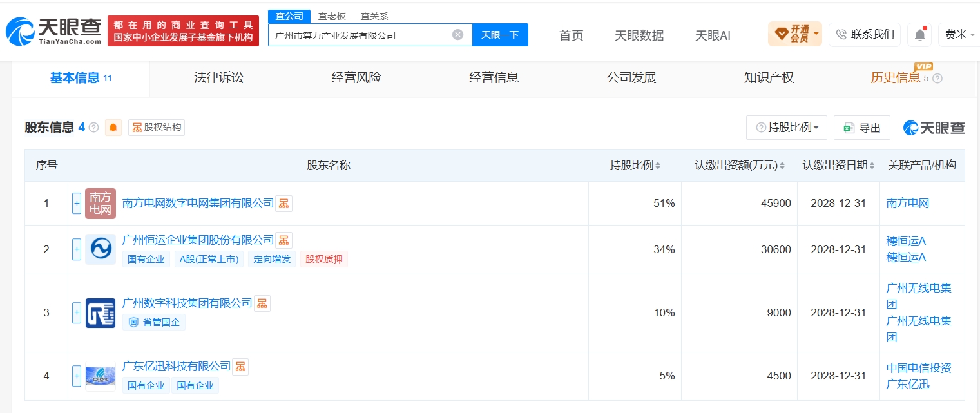The width and height of the screenshot is (980, 413).
Task: Click the 导出 export button
Action: 862,128
